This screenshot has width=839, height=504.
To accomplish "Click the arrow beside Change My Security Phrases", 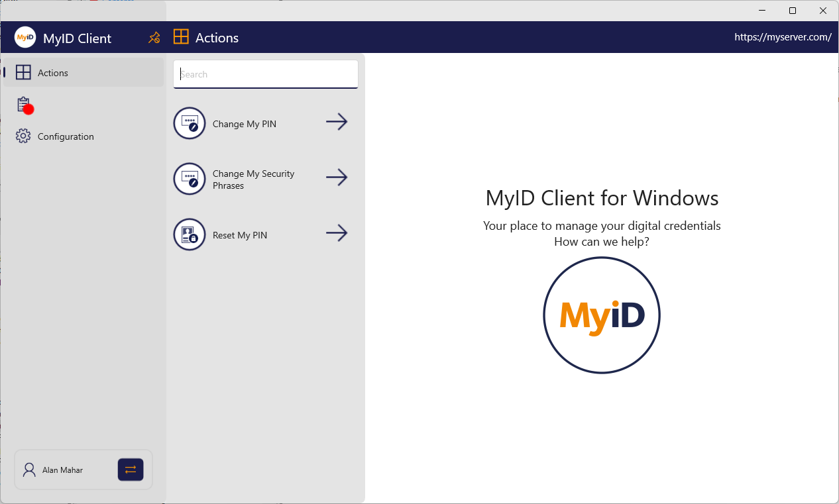I will 337,177.
